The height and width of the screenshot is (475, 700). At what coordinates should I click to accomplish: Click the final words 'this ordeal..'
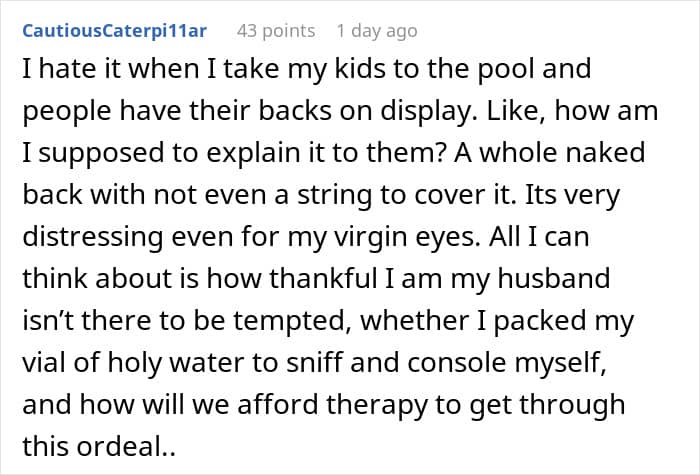point(99,446)
